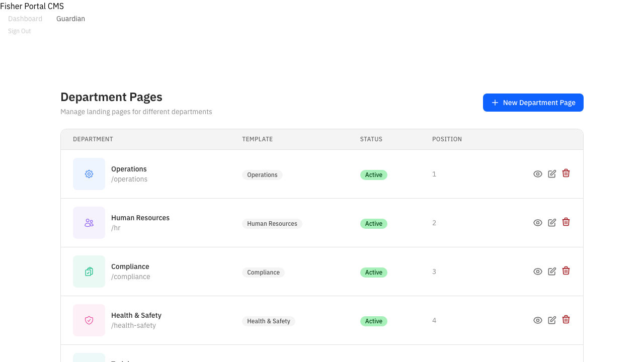
Task: Delete the Human Resources page
Action: [566, 222]
